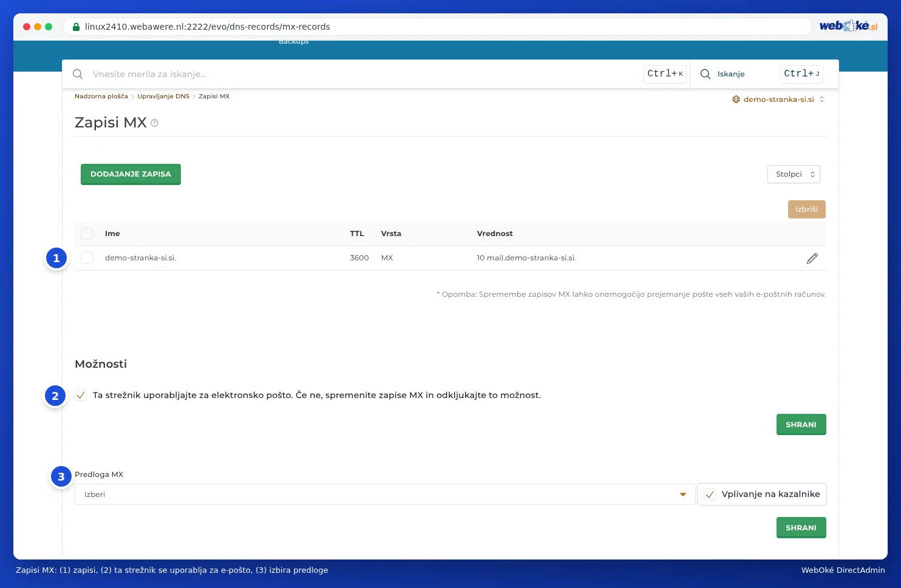The height and width of the screenshot is (588, 901).
Task: Go to Nadzorna plošča breadcrumb
Action: pyautogui.click(x=101, y=96)
